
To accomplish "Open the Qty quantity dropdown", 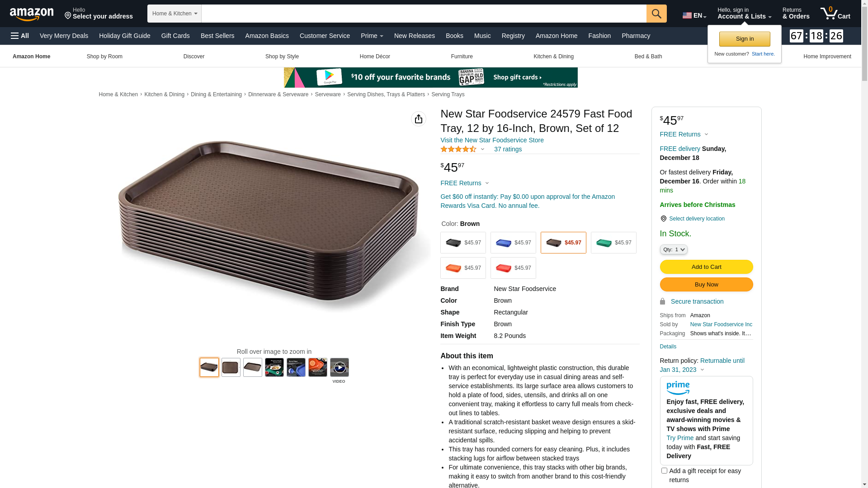I will coord(674,249).
